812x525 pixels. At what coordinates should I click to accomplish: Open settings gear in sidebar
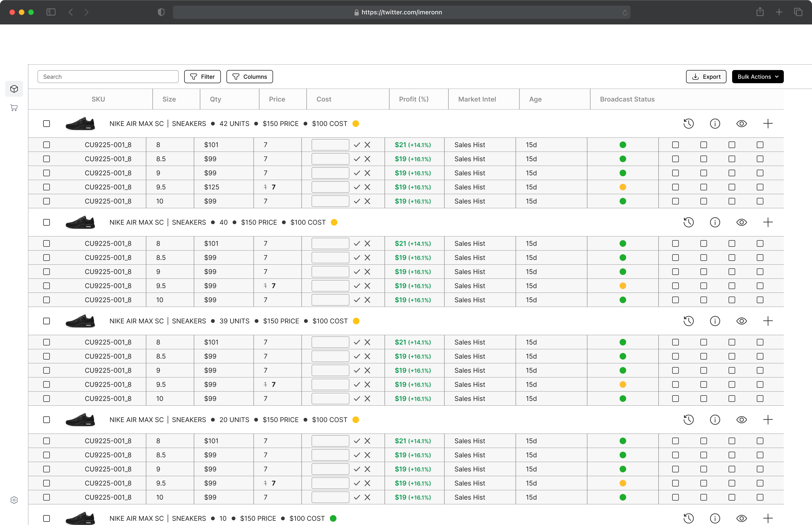click(14, 500)
